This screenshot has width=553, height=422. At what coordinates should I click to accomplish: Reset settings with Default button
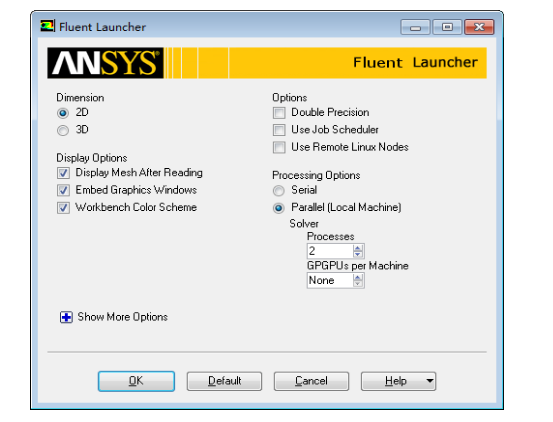(x=224, y=381)
